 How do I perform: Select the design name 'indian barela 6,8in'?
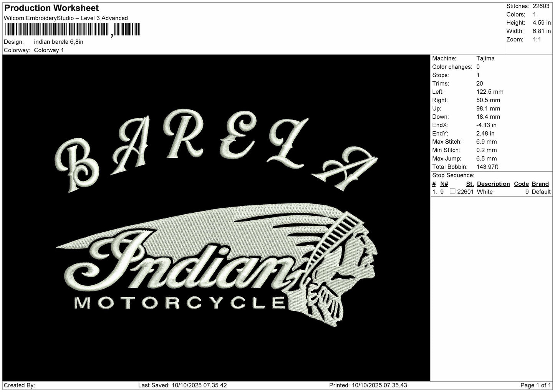(58, 42)
